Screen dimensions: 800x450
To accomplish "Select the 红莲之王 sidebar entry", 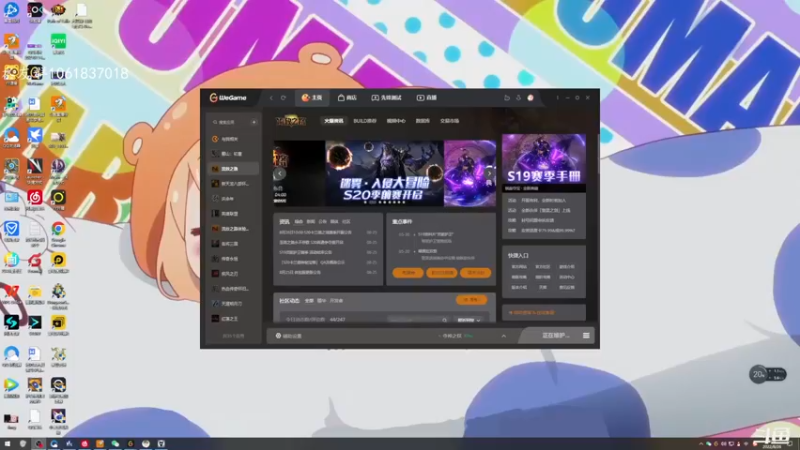I will [x=233, y=319].
